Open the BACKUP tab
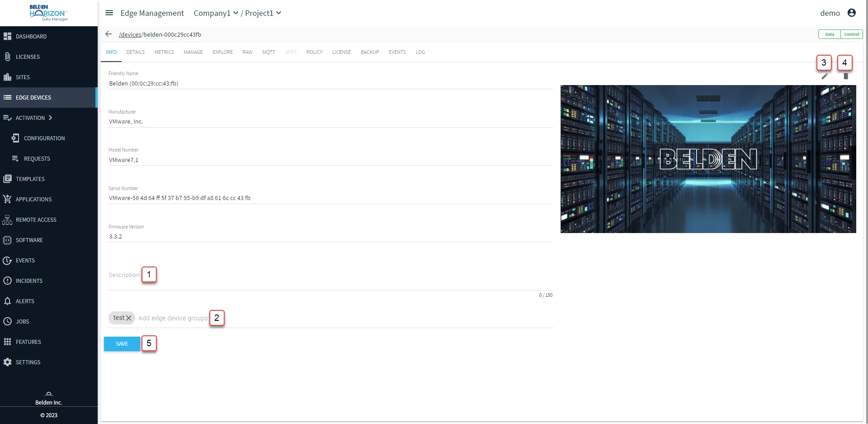 point(370,52)
